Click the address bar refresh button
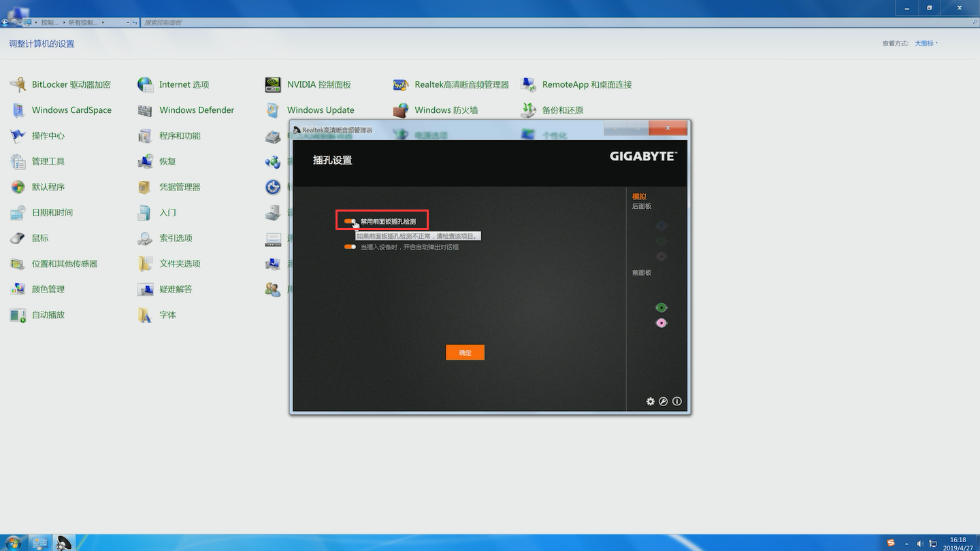The height and width of the screenshot is (551, 980). click(136, 22)
